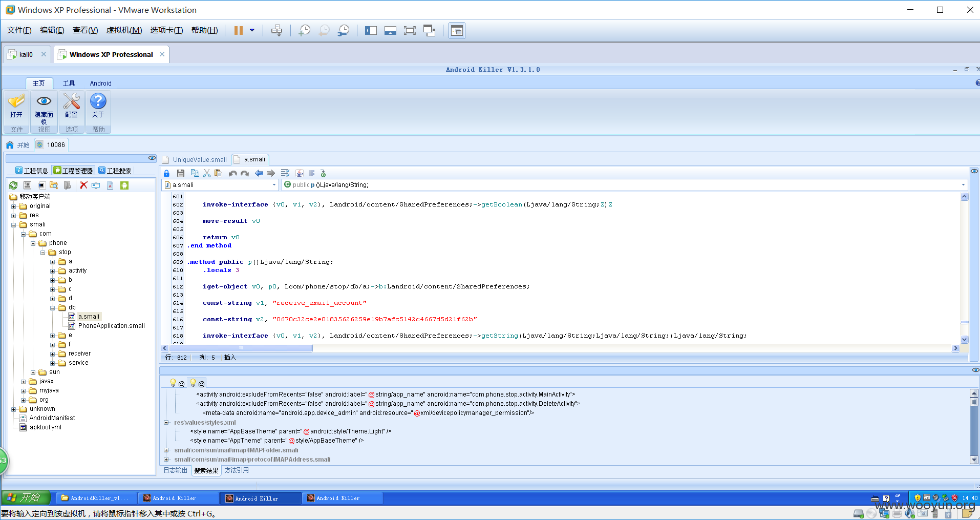980x520 pixels.
Task: Click the green C jump-to-method icon
Action: point(323,173)
